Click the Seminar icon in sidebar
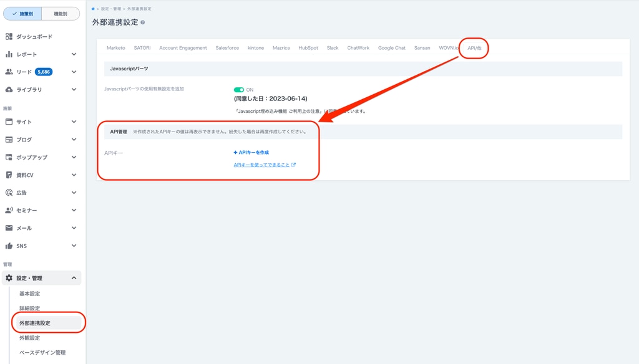The image size is (639, 364). [x=9, y=211]
